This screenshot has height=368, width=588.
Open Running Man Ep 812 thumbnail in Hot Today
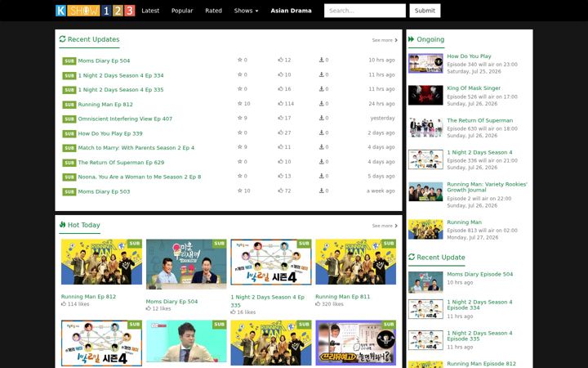(x=101, y=262)
